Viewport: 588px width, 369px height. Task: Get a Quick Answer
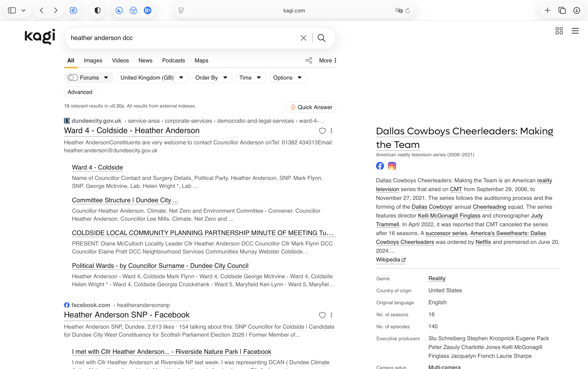pos(311,107)
